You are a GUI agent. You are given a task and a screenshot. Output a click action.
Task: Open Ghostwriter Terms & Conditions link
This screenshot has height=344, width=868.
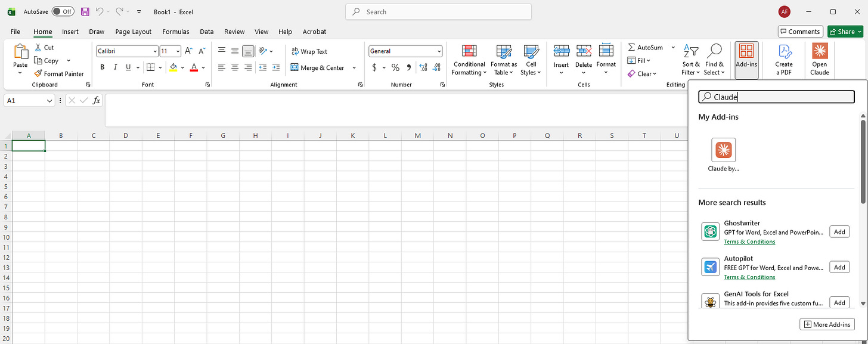coord(749,241)
